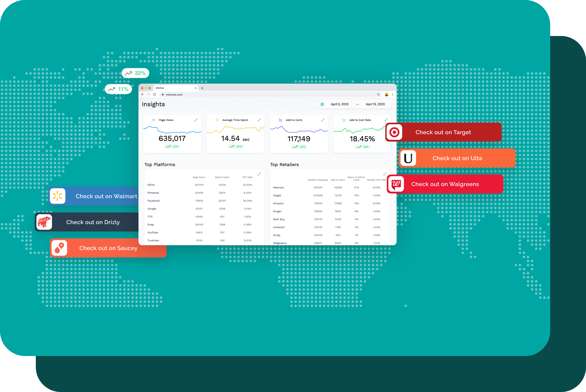
Task: Click the Add to Cart Rate cart icon
Action: point(344,120)
